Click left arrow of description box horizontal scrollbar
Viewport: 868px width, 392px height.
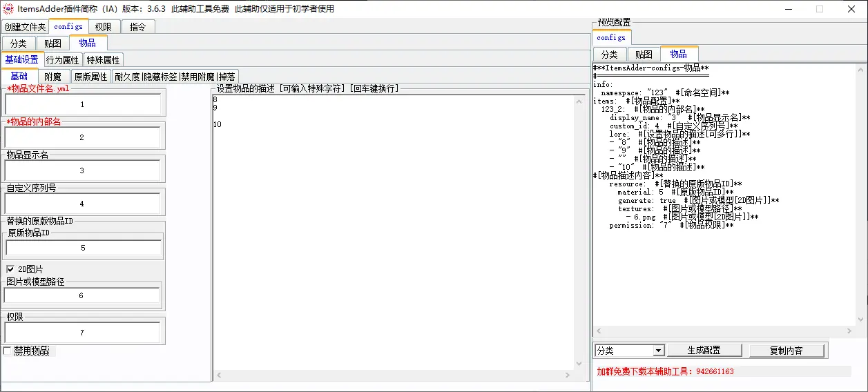(x=220, y=375)
